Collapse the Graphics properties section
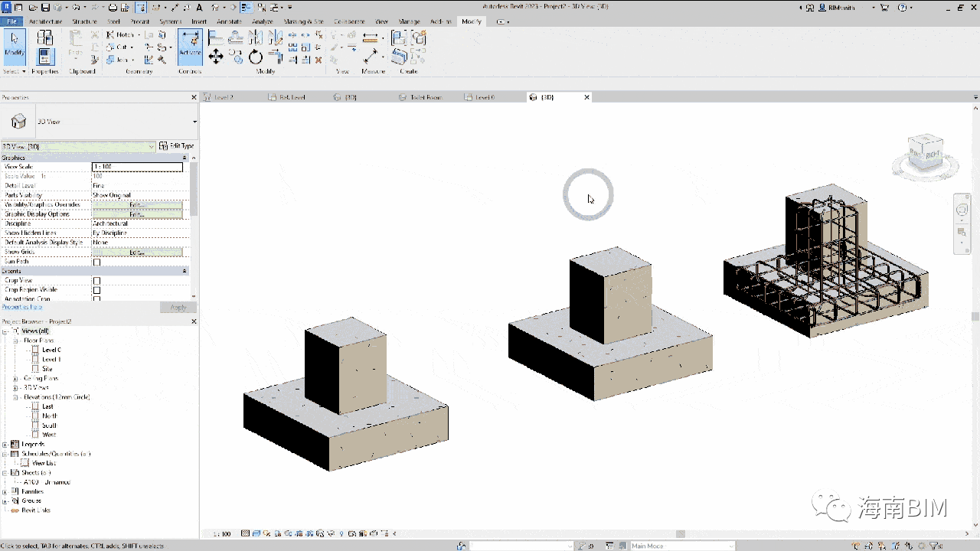 click(185, 158)
